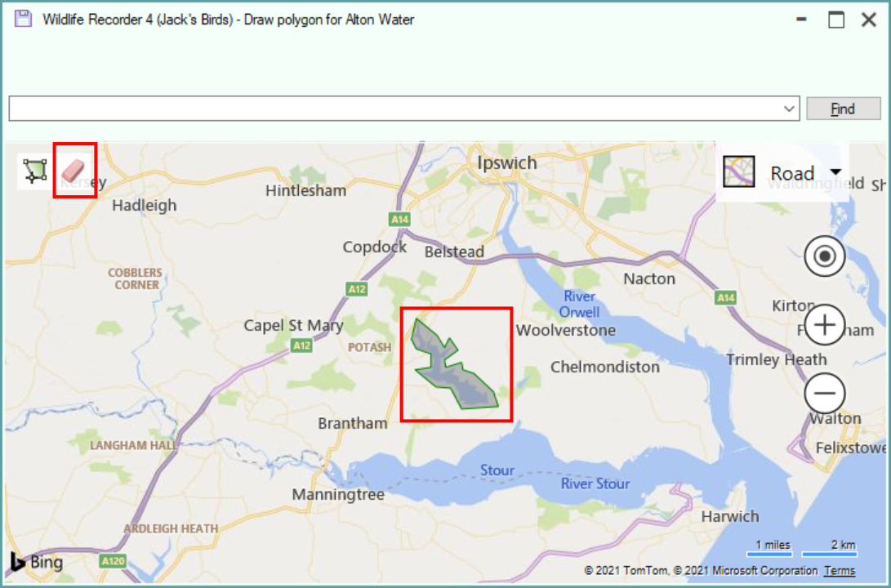Screen dimensions: 891x588
Task: Click the Manningtree town label
Action: pyautogui.click(x=338, y=495)
